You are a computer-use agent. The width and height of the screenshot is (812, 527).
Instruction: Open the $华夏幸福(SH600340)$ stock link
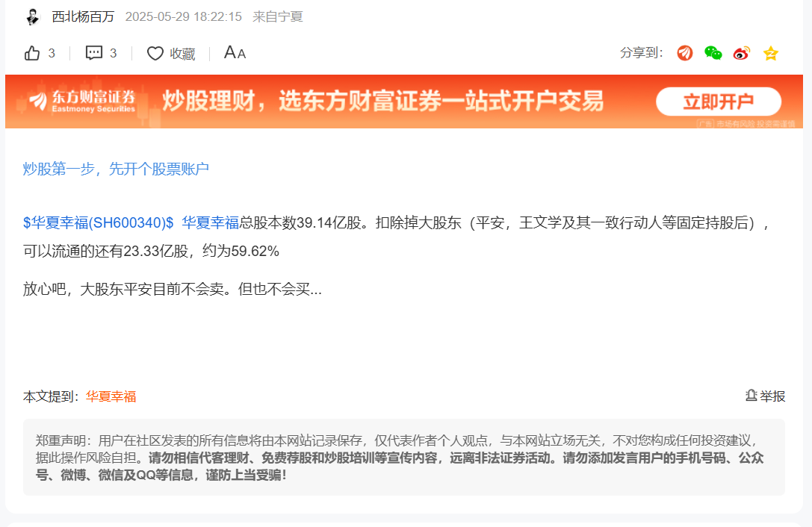[x=99, y=222]
